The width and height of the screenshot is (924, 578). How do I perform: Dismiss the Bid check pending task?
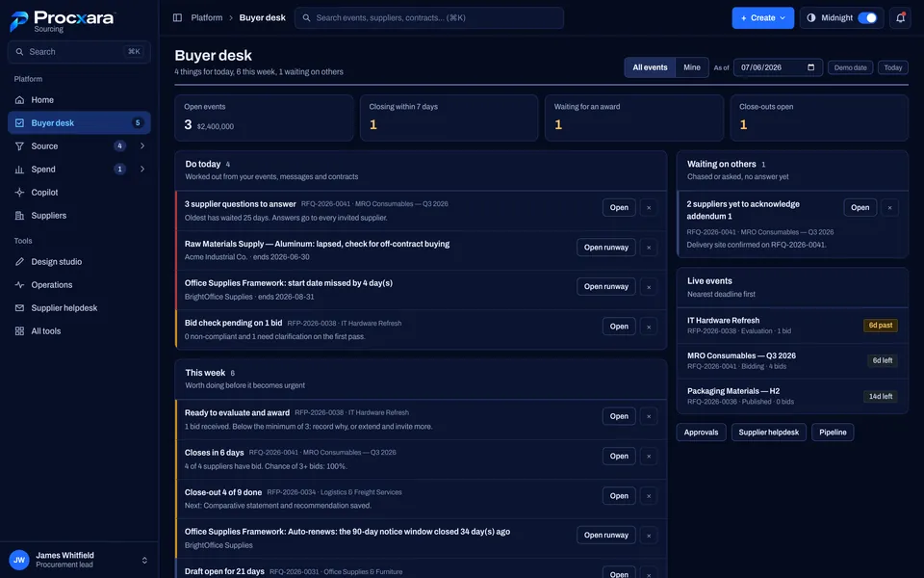[x=649, y=327]
